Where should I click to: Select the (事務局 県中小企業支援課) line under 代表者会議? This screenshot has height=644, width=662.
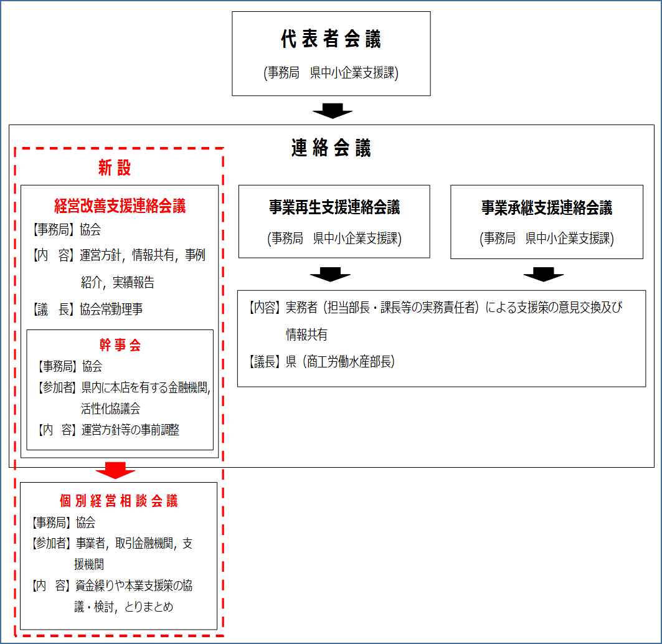331,73
